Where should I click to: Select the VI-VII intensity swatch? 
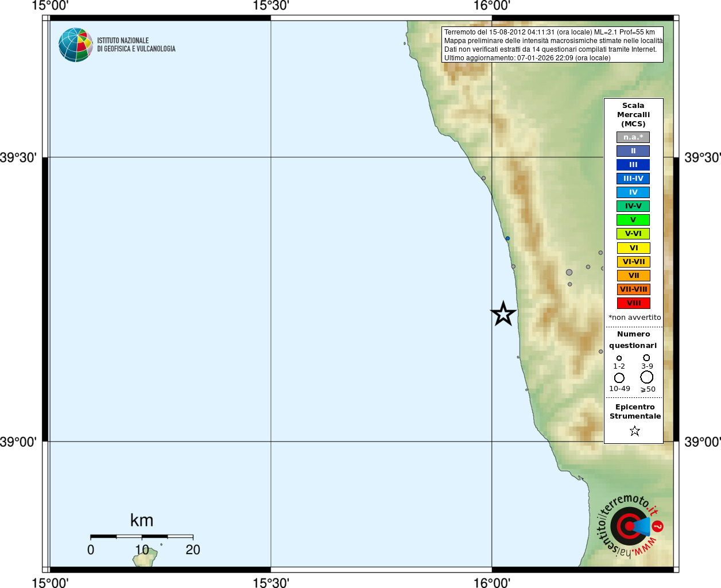point(633,262)
